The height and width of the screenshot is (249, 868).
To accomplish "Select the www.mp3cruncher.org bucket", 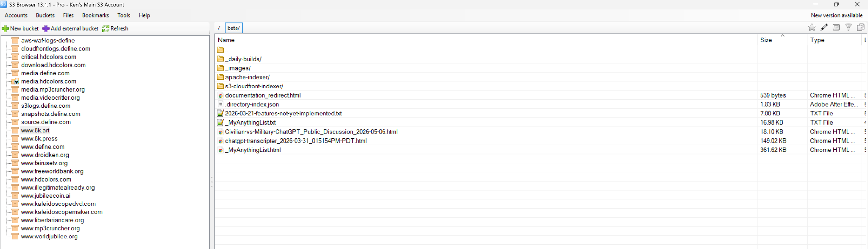I will pos(50,228).
